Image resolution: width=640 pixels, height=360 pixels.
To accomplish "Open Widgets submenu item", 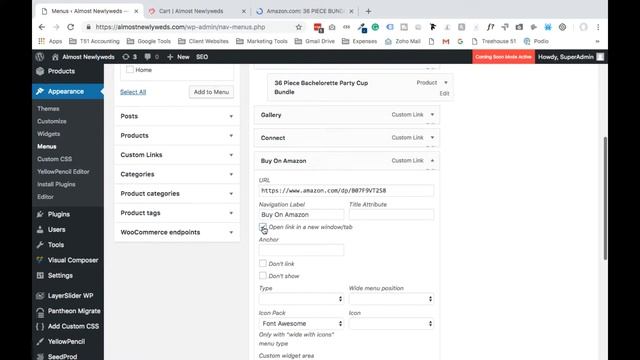I will [49, 134].
